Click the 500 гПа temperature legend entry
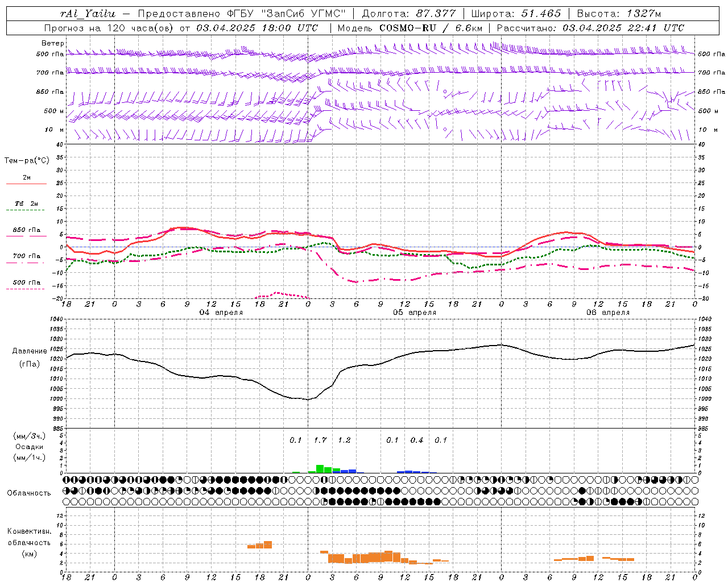Image resolution: width=728 pixels, height=582 pixels. click(x=26, y=282)
